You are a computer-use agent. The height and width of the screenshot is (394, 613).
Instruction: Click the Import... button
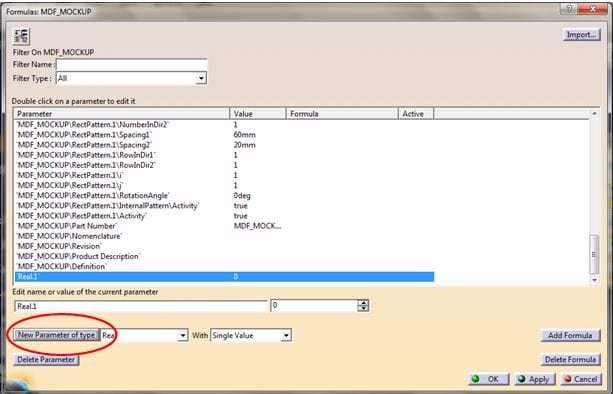[x=581, y=35]
